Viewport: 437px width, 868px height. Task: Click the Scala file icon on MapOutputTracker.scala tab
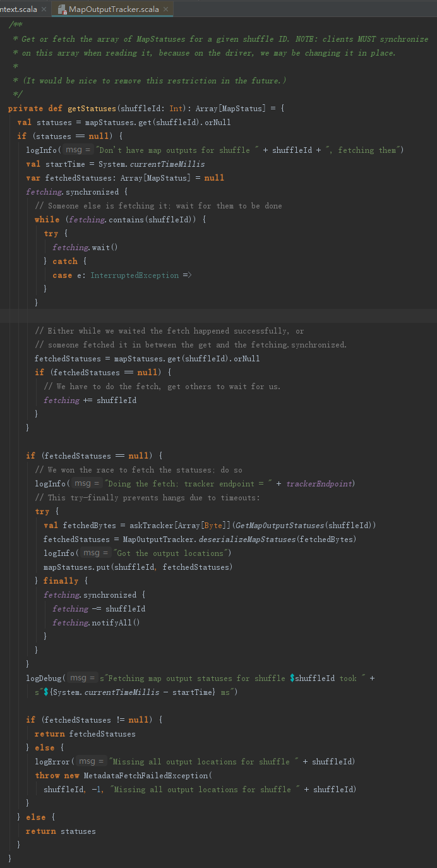[x=62, y=9]
